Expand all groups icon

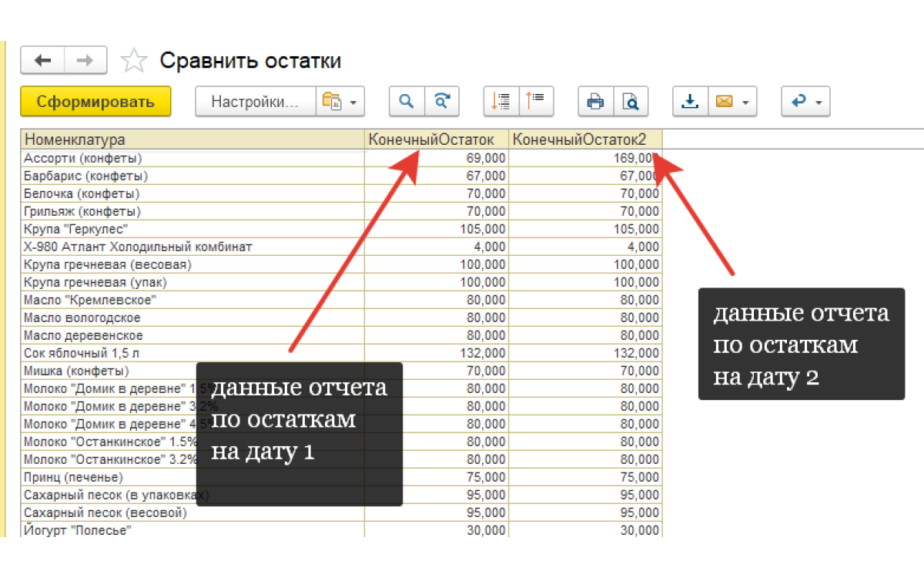click(x=501, y=102)
